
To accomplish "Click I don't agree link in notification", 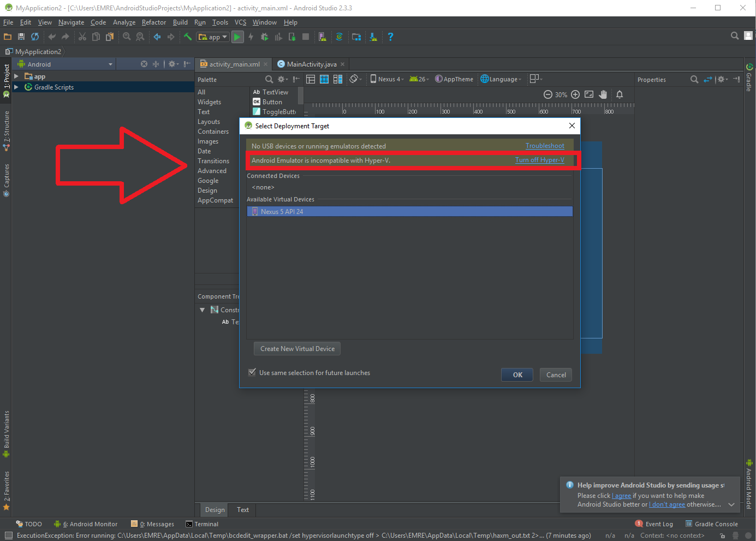I will [x=667, y=504].
